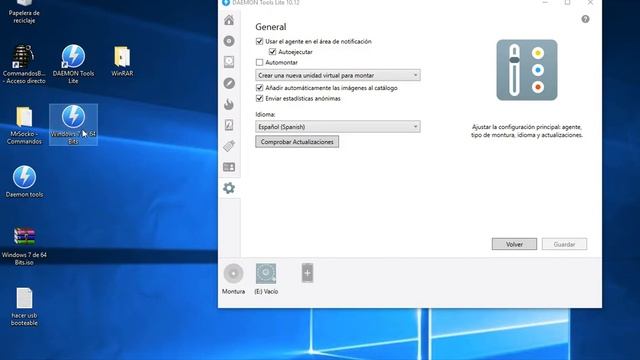Open the Home section in DAEMON Tools sidebar
Image resolution: width=640 pixels, height=360 pixels.
coord(229,20)
